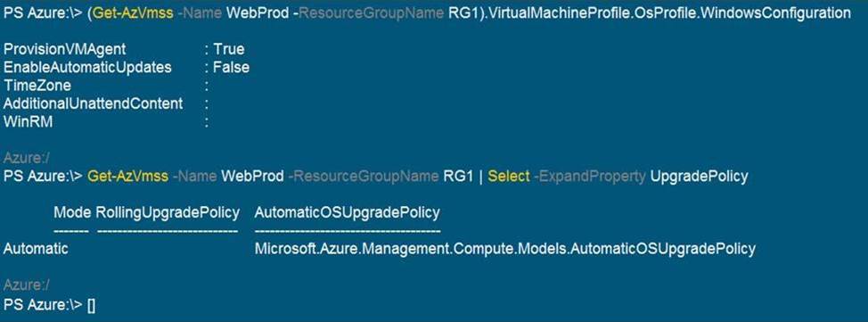The height and width of the screenshot is (322, 868).
Task: Select the EnableAutomaticUpdates property name
Action: click(x=87, y=68)
